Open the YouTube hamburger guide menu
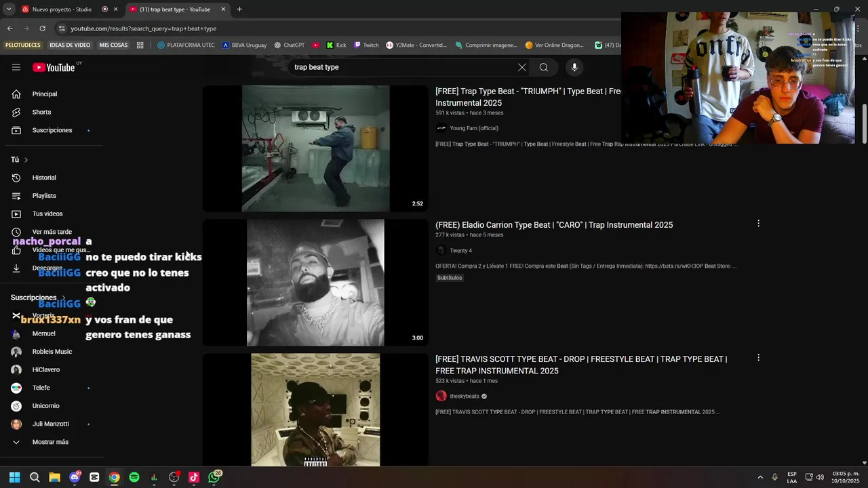Screen dimensions: 868x488 click(x=16, y=67)
